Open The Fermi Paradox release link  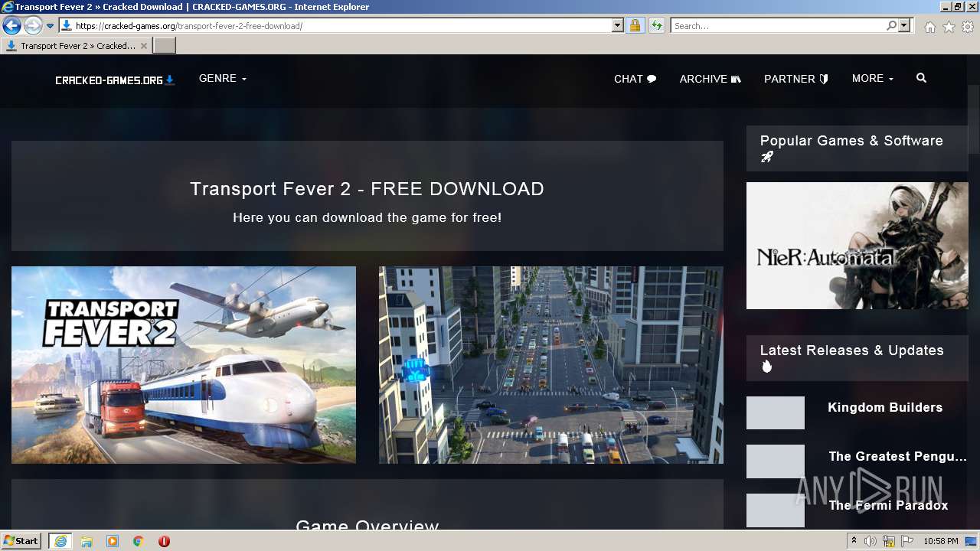[888, 506]
